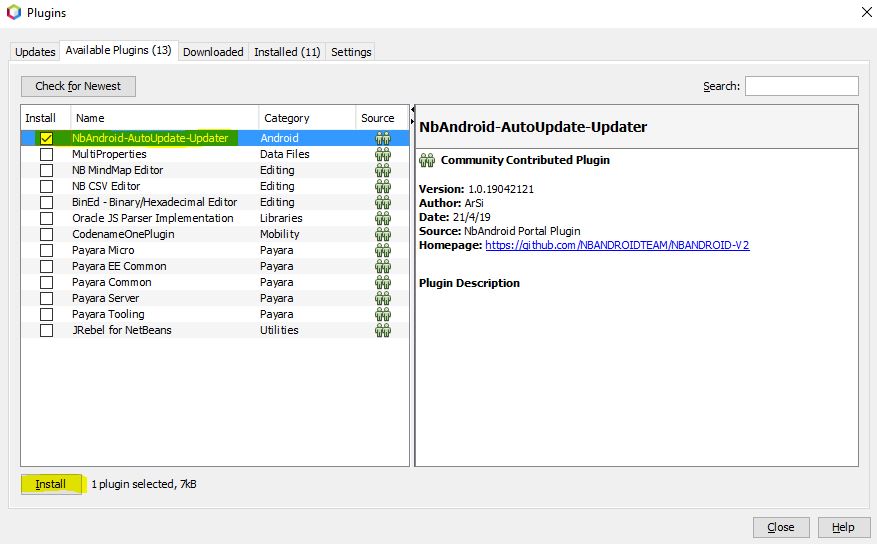Click the source icon for NB CSV Editor
Screen dimensions: 877x544
pos(383,186)
